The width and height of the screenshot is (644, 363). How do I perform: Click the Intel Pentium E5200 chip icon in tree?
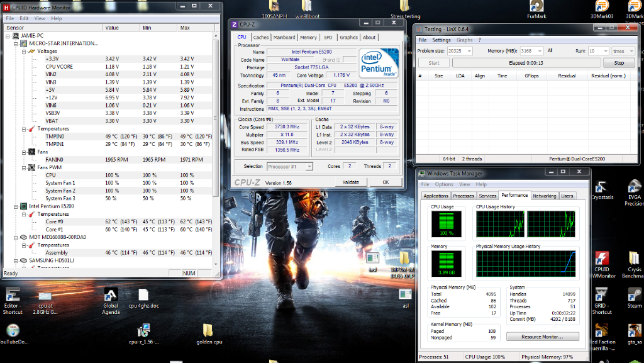click(x=23, y=206)
